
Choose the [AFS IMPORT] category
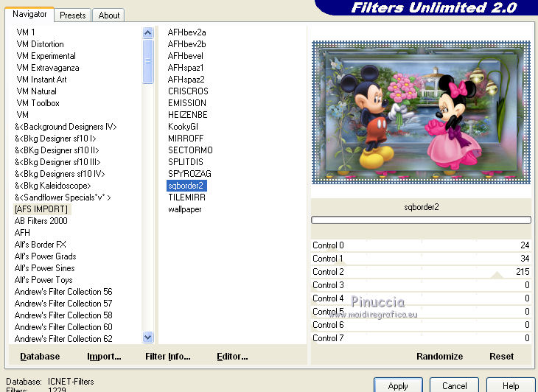[x=41, y=209]
